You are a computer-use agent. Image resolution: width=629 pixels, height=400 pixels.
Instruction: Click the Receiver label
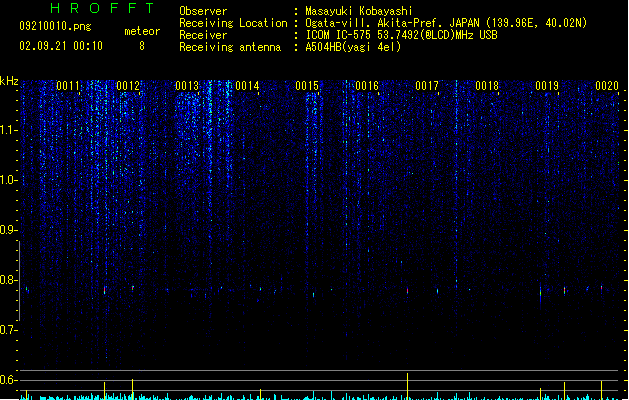[203, 35]
